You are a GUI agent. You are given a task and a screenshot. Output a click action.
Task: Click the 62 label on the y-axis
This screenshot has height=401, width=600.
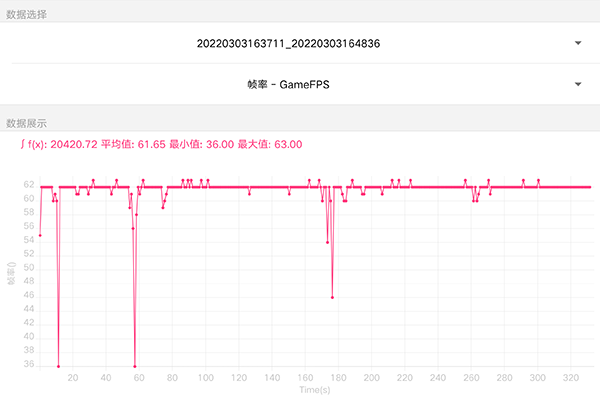click(30, 186)
